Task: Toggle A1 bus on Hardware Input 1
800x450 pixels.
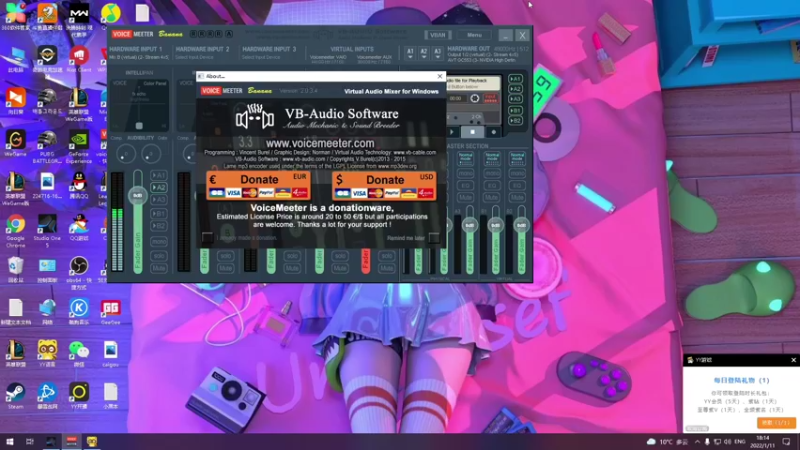Action: pos(159,175)
